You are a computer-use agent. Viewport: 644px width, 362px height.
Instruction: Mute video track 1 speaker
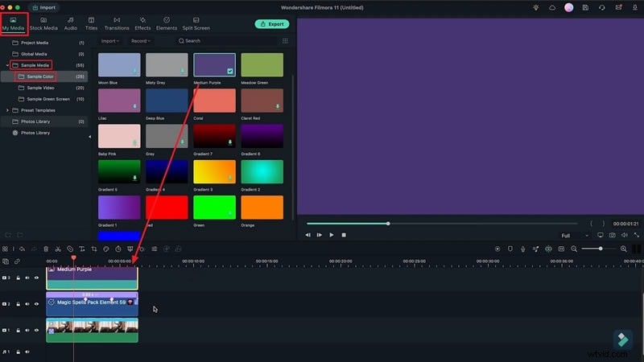(27, 331)
